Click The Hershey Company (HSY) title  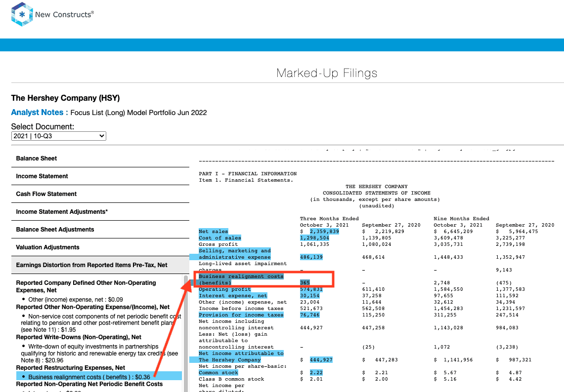pyautogui.click(x=65, y=98)
